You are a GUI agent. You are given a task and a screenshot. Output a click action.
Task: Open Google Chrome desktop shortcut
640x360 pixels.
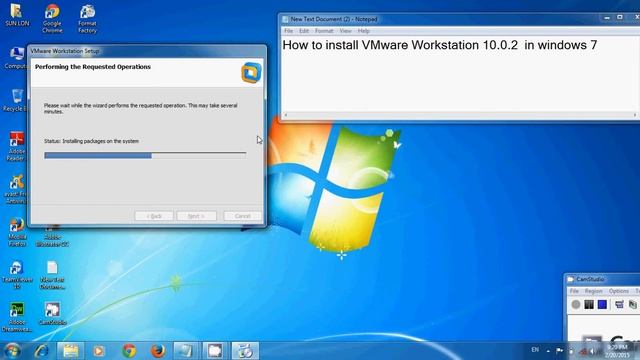[52, 18]
